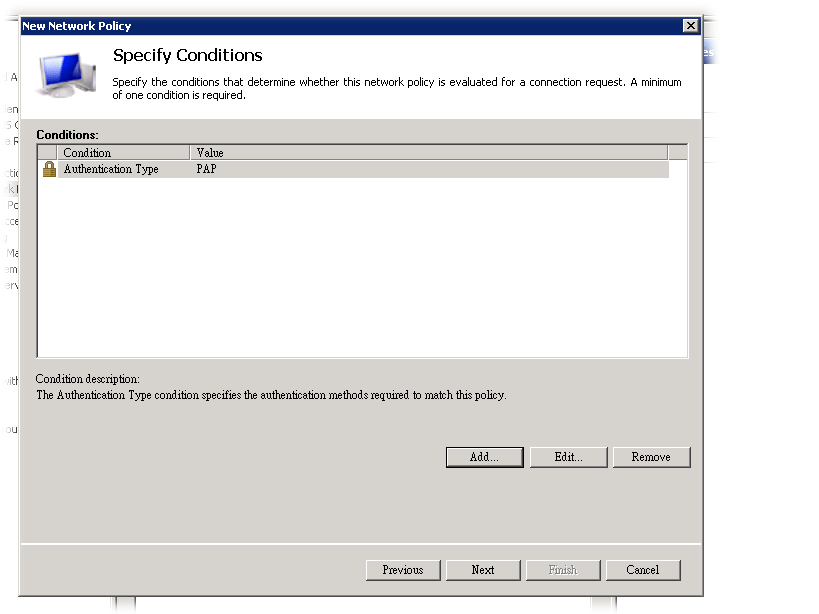The height and width of the screenshot is (614, 819).
Task: Proceed by clicking Next
Action: (x=483, y=570)
